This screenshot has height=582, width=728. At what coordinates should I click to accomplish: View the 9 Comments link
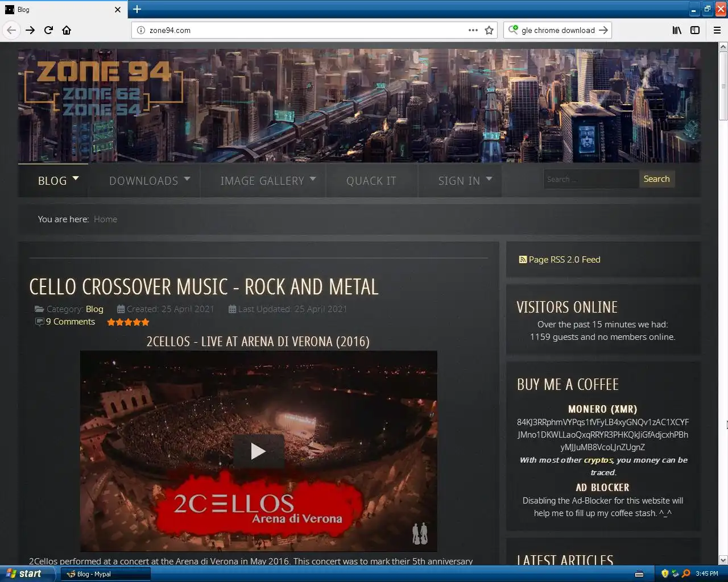(x=71, y=322)
